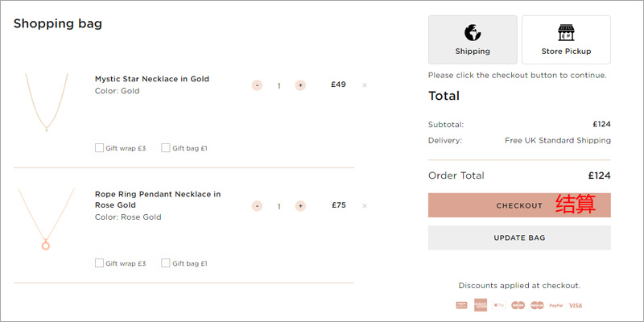Click the VISA payment icon
This screenshot has width=644, height=322.
[576, 305]
